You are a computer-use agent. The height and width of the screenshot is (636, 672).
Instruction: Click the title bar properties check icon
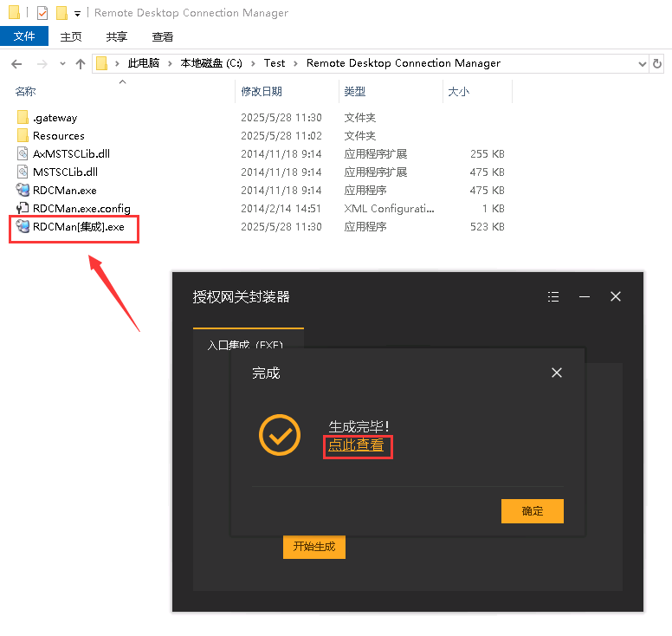point(42,13)
